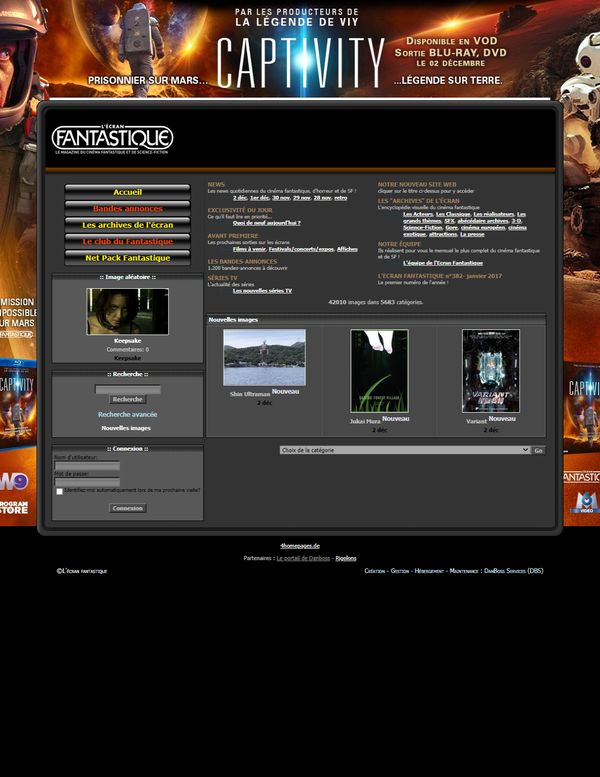The image size is (600, 777).
Task: Click the L'Écran Fantastique logo
Action: pos(112,139)
